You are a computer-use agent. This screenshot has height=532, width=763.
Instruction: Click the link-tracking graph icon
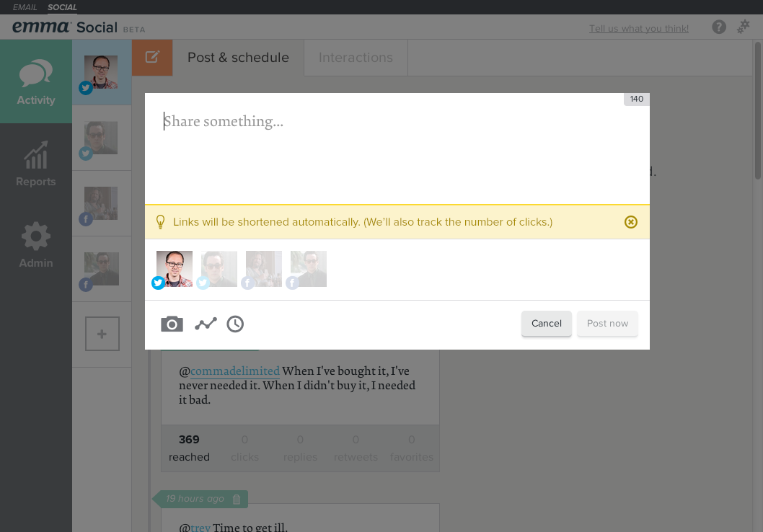pyautogui.click(x=206, y=324)
